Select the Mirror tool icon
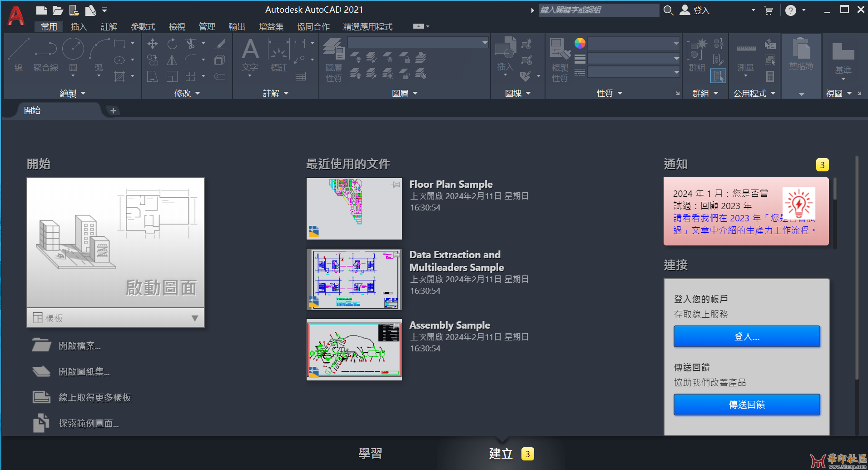The image size is (868, 470). (x=172, y=60)
